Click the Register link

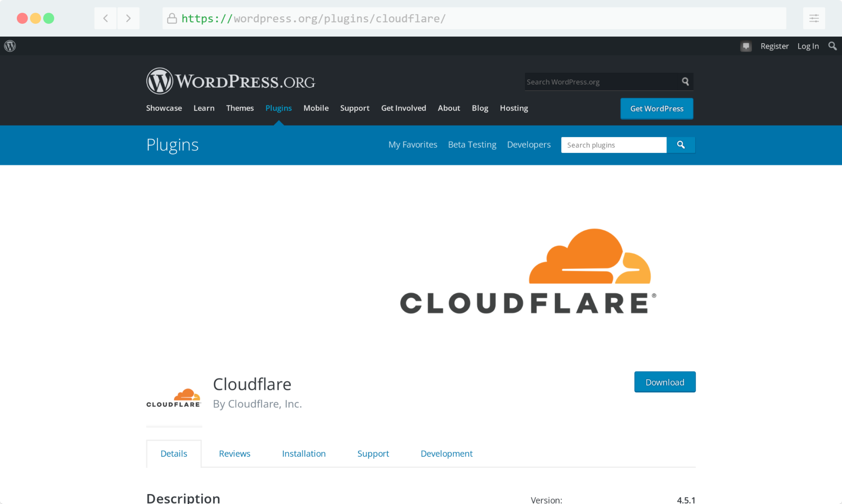[x=775, y=46]
